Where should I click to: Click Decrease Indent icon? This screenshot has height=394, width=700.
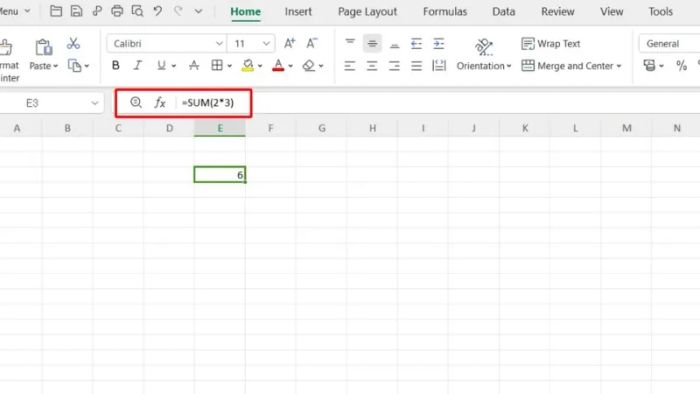tap(416, 43)
